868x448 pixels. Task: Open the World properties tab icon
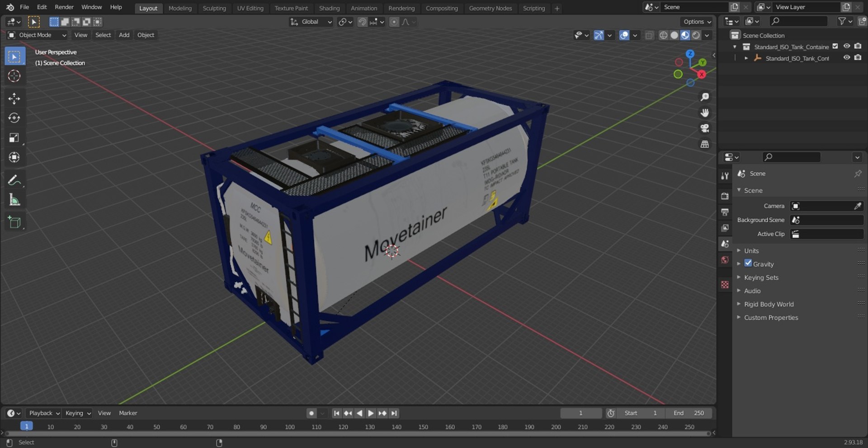[x=725, y=259]
